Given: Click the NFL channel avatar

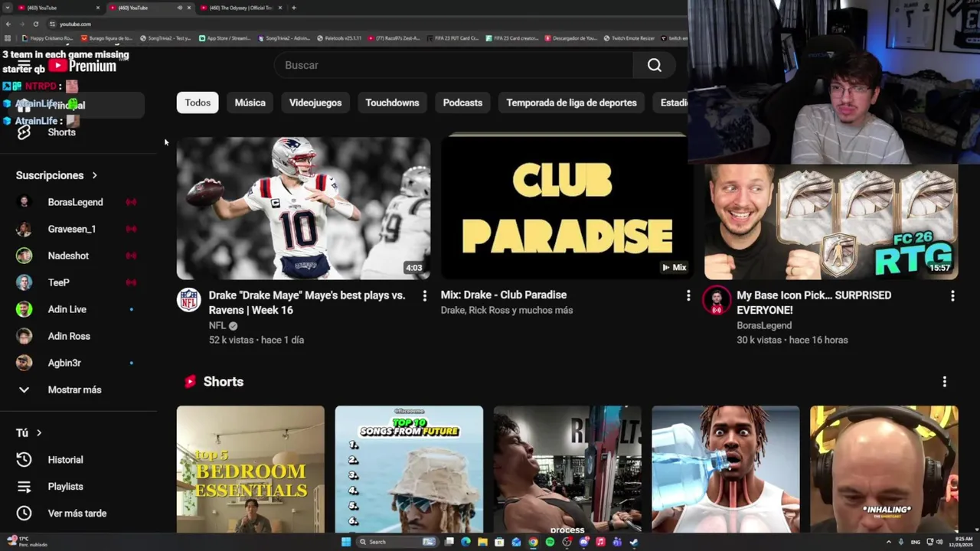Looking at the screenshot, I should 188,299.
